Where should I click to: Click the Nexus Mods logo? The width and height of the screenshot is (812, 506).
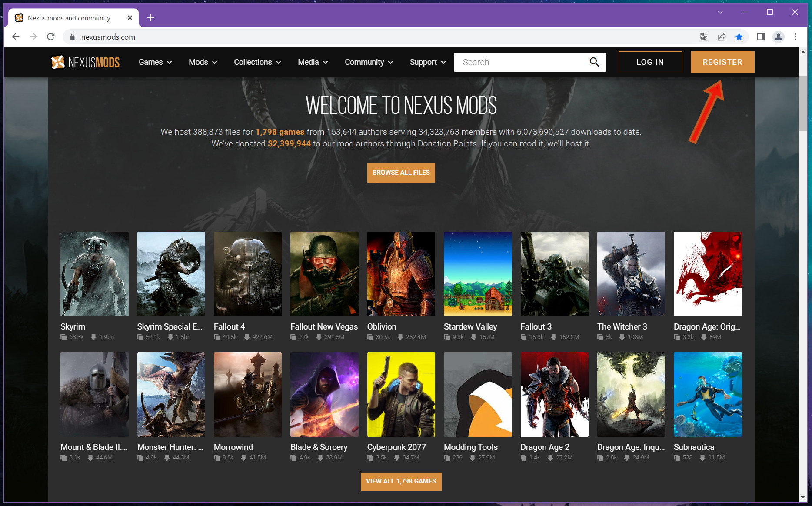[85, 62]
